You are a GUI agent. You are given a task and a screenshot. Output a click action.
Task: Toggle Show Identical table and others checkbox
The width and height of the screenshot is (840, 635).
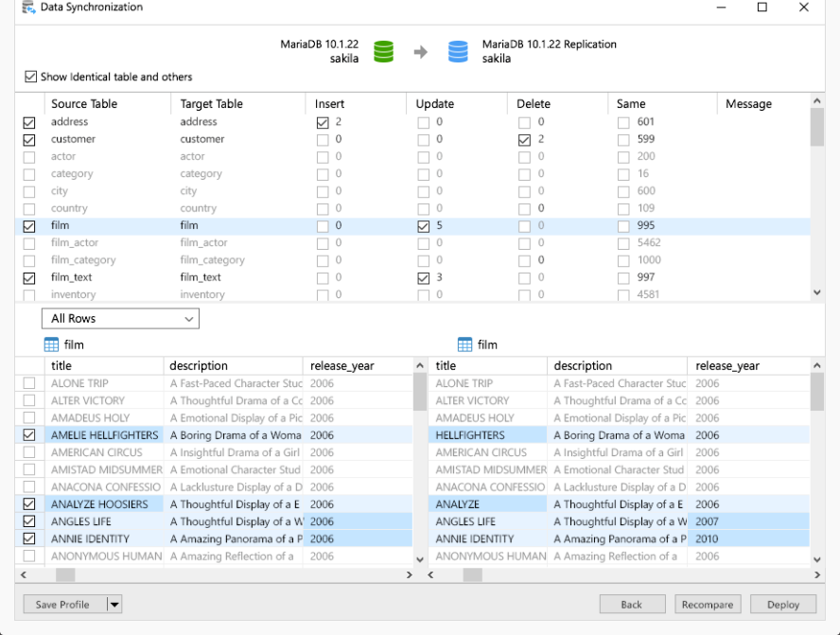31,77
